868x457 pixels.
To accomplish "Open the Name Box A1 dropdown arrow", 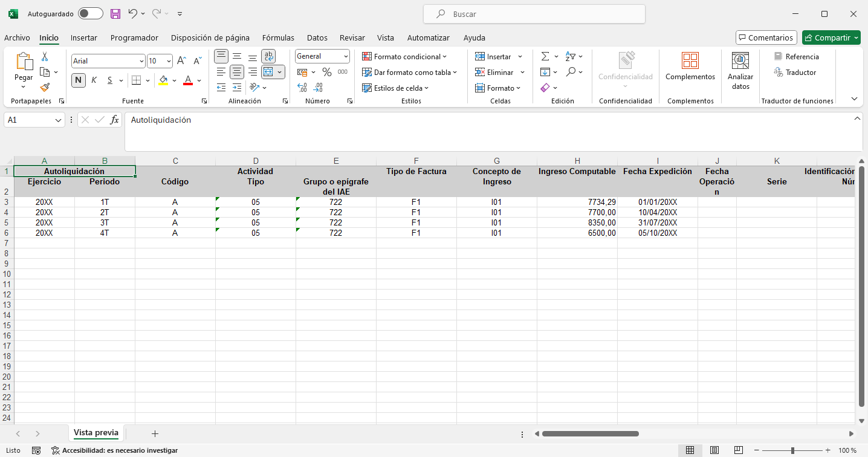I will 59,120.
